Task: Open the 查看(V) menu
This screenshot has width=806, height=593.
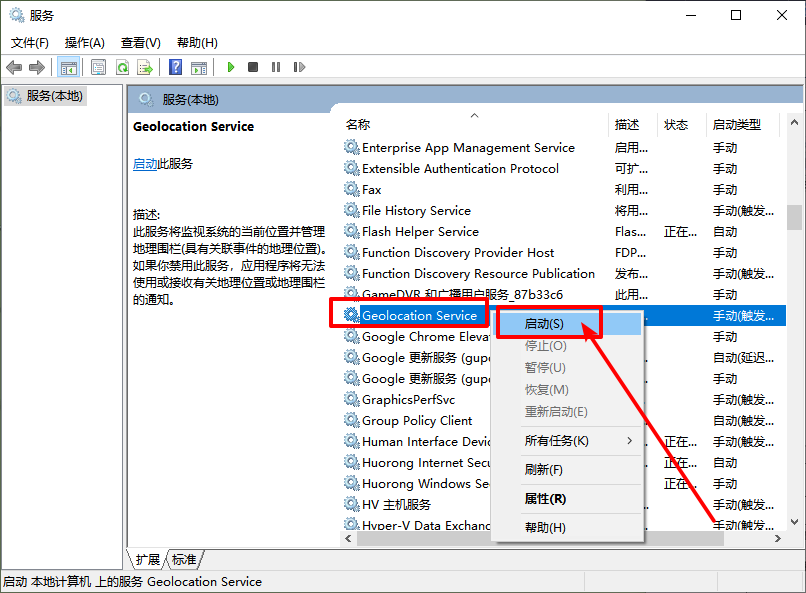Action: click(x=139, y=43)
